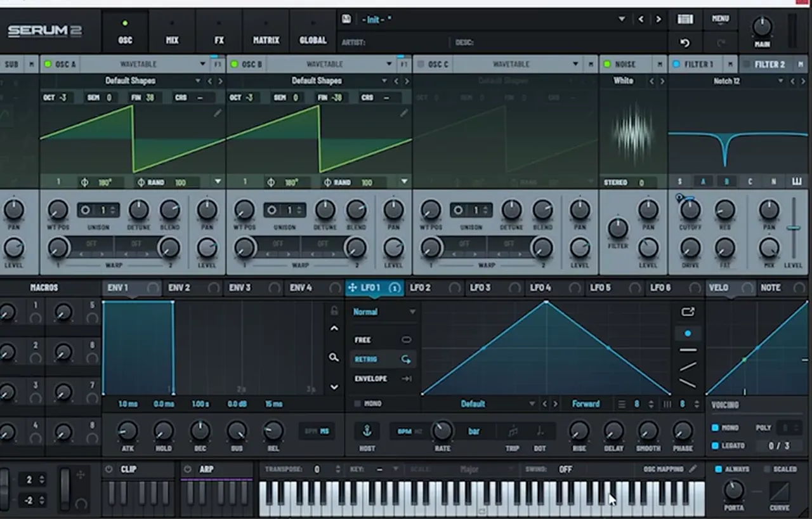Open OSC B WAVETABLE type dropdown
Image resolution: width=812 pixels, height=519 pixels.
click(390, 64)
